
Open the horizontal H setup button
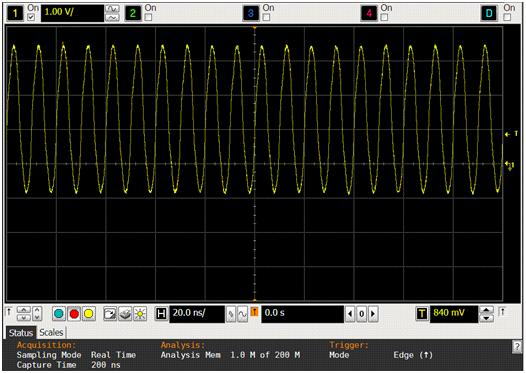tap(161, 314)
